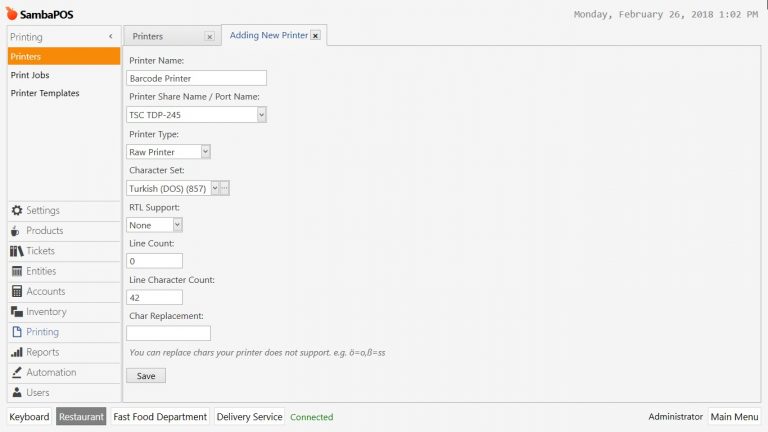Close the Printers tab

209,37
